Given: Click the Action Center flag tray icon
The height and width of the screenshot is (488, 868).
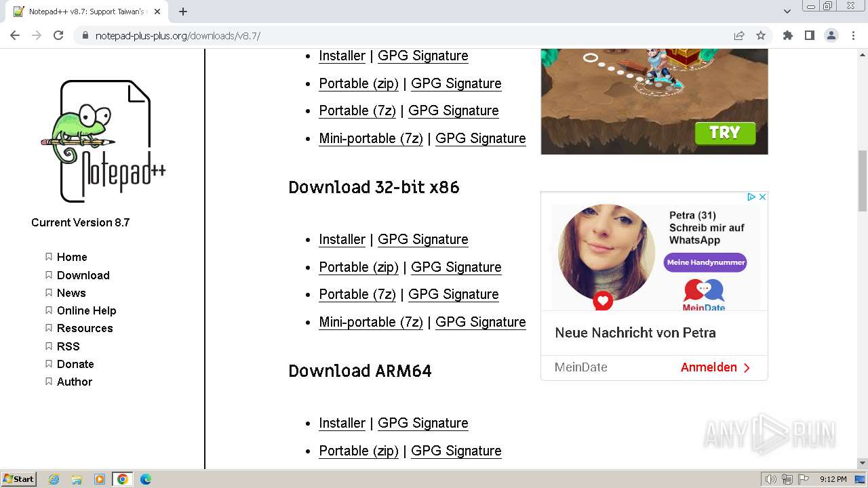Looking at the screenshot, I should click(803, 479).
